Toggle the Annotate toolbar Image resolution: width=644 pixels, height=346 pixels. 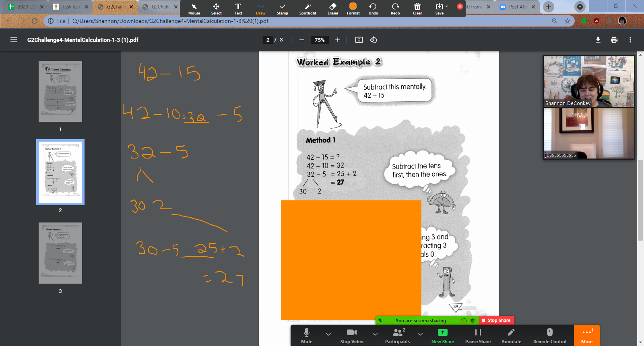coord(511,336)
